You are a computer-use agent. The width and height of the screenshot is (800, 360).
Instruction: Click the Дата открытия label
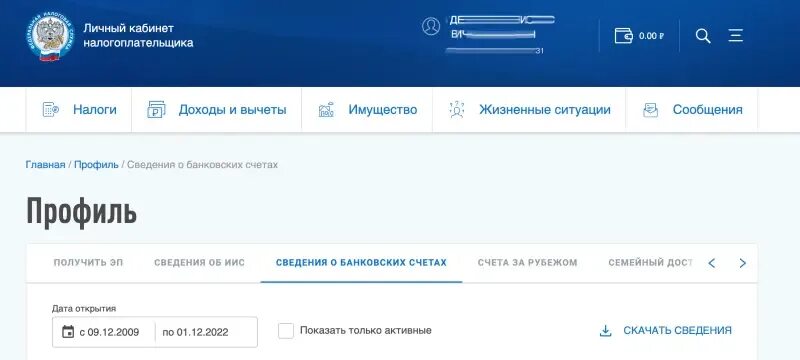click(84, 308)
